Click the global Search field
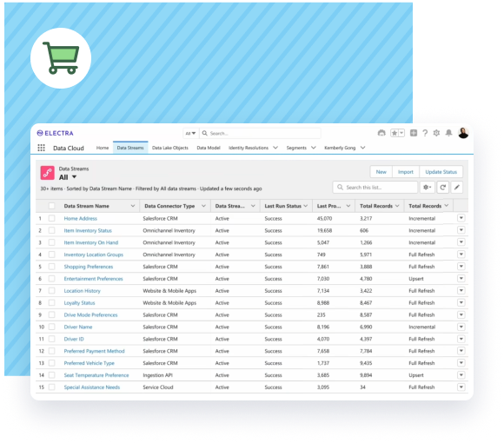This screenshot has height=443, width=504. [261, 133]
